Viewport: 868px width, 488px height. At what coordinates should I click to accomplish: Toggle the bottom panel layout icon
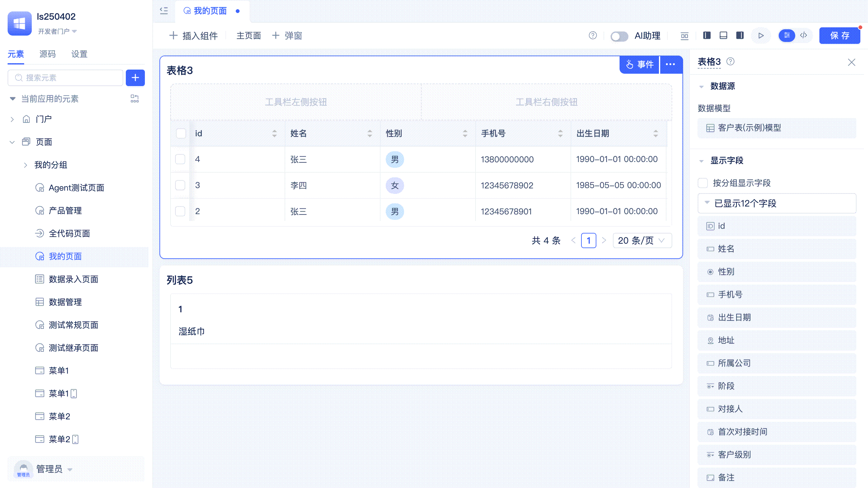(x=723, y=35)
